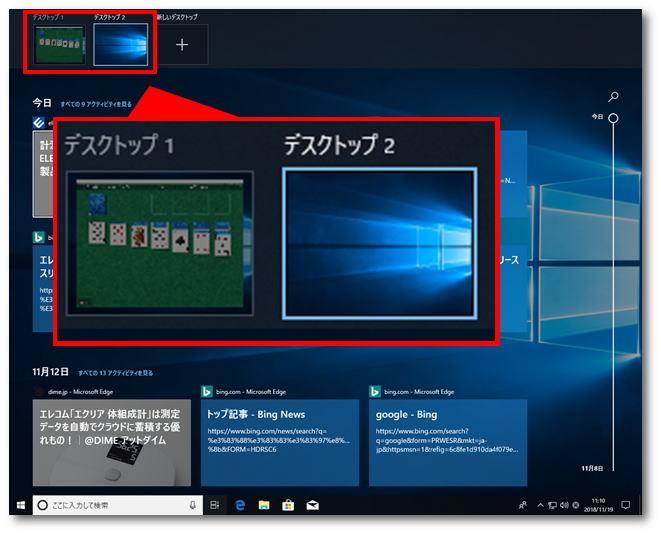Open the Mail app from the taskbar
661x534 pixels.
coord(312,505)
